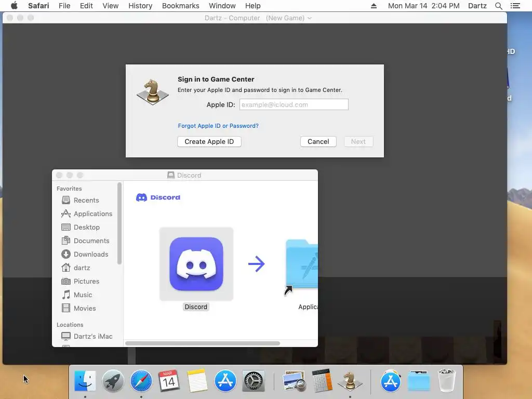Image resolution: width=532 pixels, height=399 pixels.
Task: Open the Apple menu
Action: coord(14,6)
